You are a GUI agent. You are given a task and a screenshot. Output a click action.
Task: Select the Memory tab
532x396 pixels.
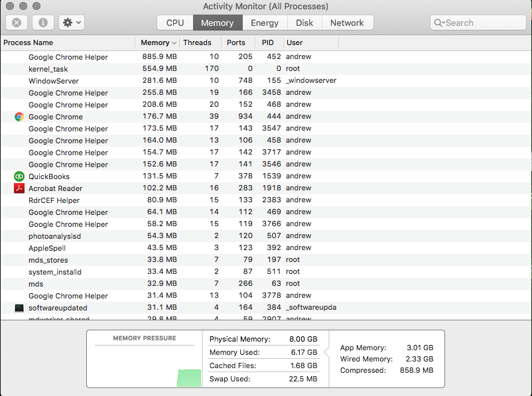(x=218, y=23)
